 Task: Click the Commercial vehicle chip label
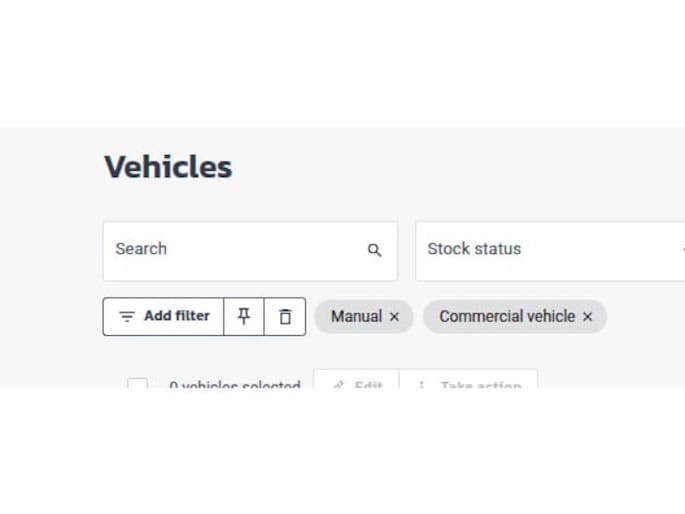tap(507, 316)
